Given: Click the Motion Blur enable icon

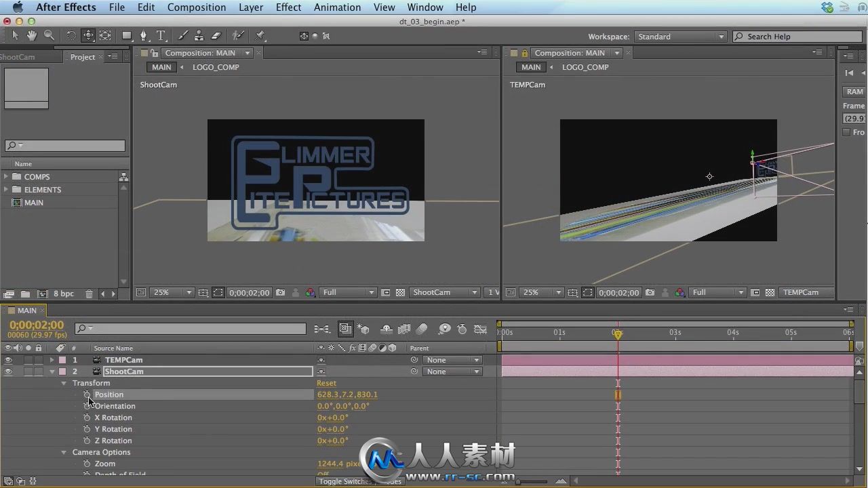Looking at the screenshot, I should [x=422, y=329].
